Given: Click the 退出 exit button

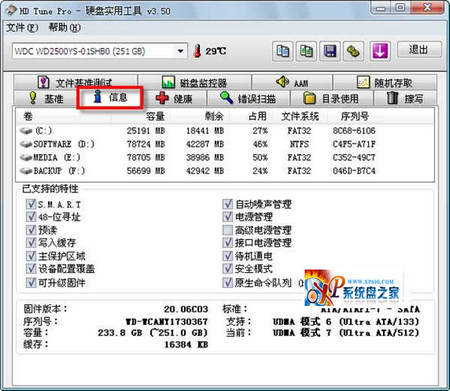Looking at the screenshot, I should (419, 50).
